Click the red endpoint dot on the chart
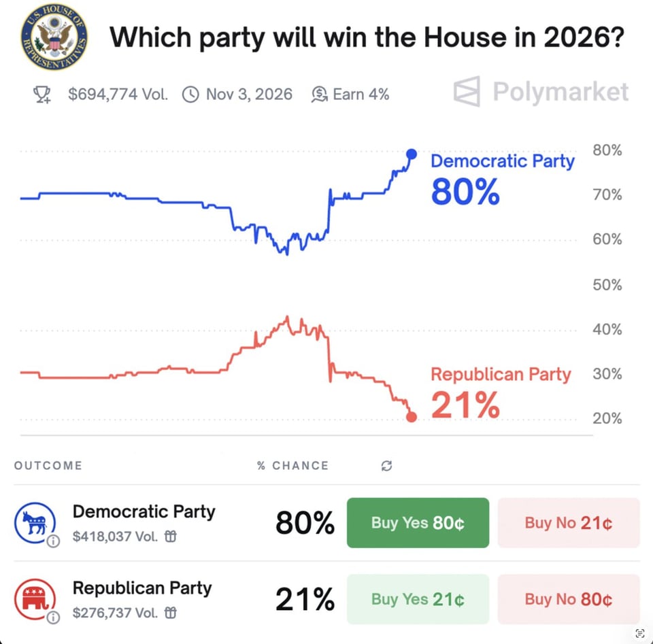Screen dimensions: 653x644 tap(411, 416)
